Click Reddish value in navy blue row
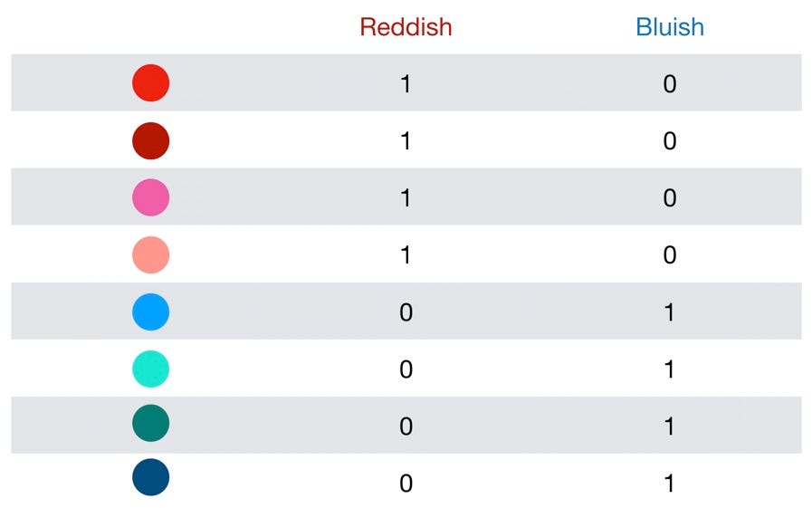The height and width of the screenshot is (508, 812). pyautogui.click(x=406, y=483)
